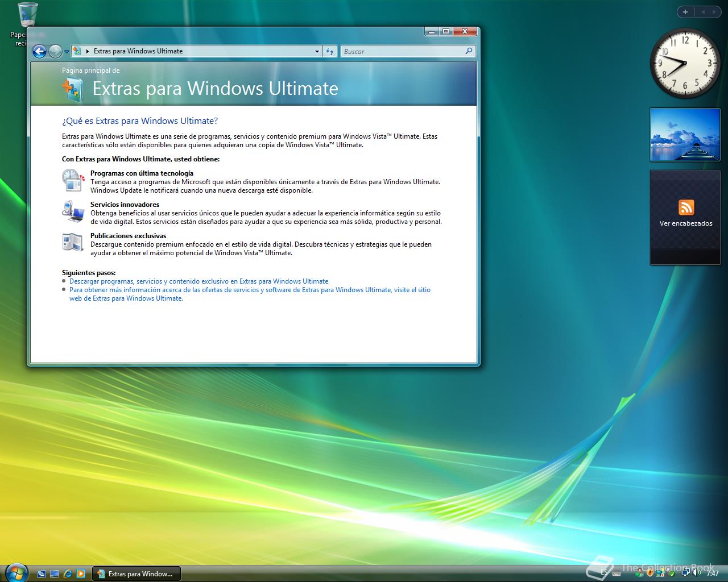Image resolution: width=728 pixels, height=582 pixels.
Task: Click the address bar location icon
Action: click(77, 51)
